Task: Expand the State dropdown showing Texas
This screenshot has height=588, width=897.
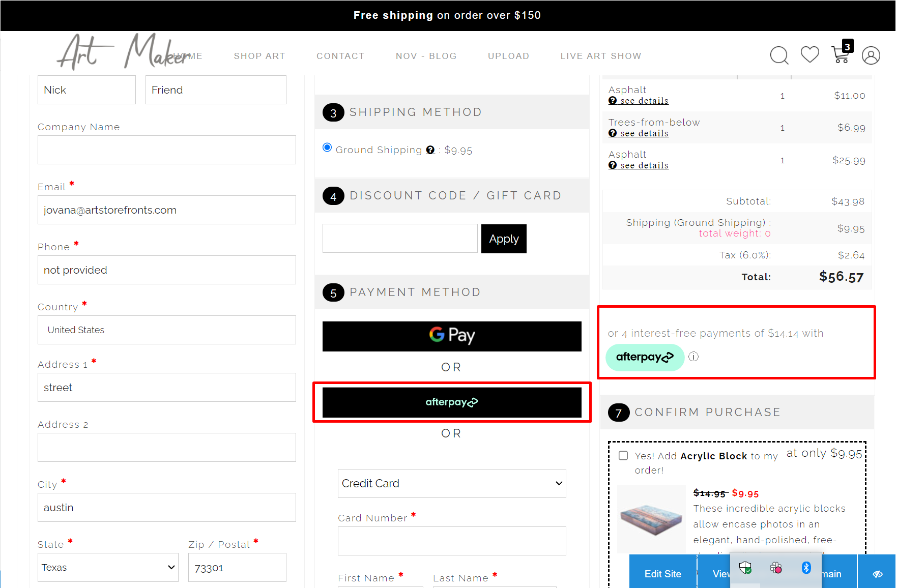Action: point(108,567)
